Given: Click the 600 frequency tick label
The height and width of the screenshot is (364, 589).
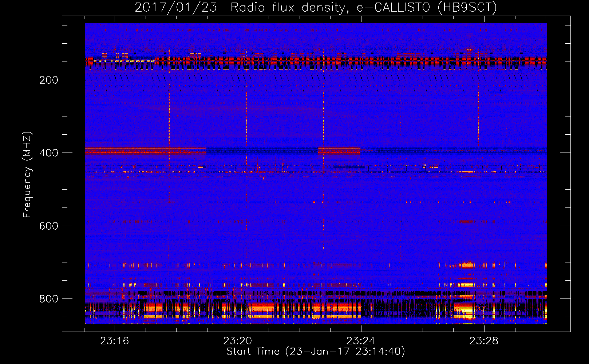Looking at the screenshot, I should [49, 226].
